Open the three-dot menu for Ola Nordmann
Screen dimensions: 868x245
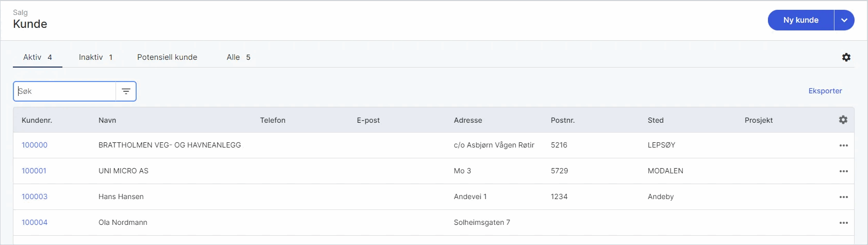(x=844, y=223)
